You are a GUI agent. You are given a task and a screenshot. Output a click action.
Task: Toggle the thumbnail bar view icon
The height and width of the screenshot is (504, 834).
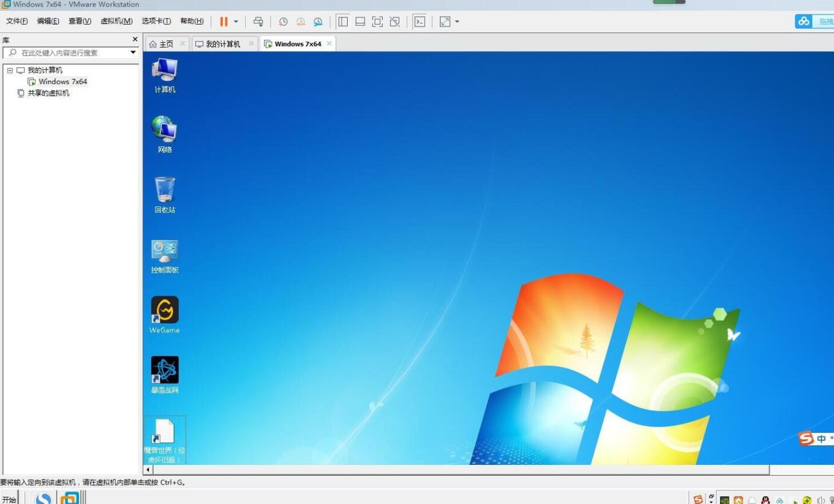[x=360, y=22]
